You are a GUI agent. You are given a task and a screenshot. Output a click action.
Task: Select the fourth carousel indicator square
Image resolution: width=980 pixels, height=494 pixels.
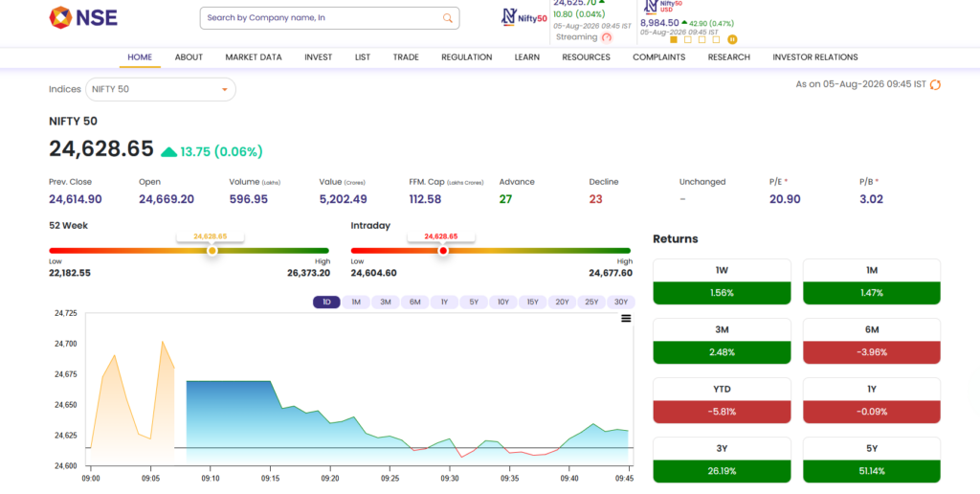point(716,39)
